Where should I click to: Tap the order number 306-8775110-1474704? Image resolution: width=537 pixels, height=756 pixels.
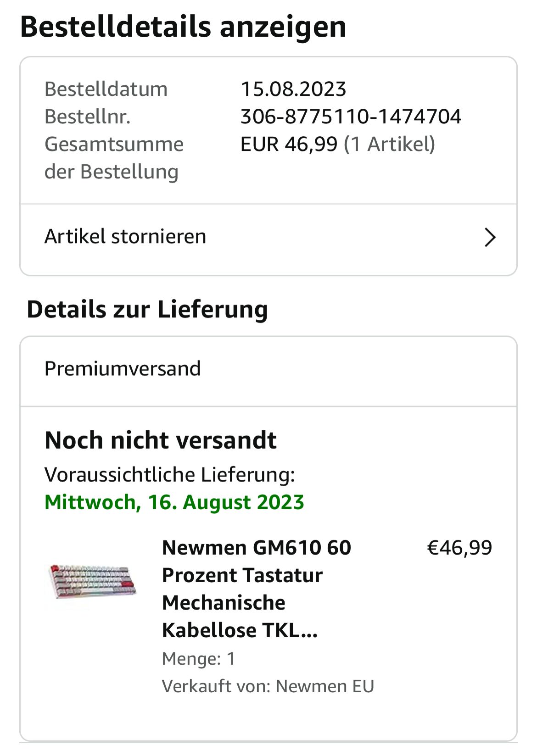(x=351, y=117)
